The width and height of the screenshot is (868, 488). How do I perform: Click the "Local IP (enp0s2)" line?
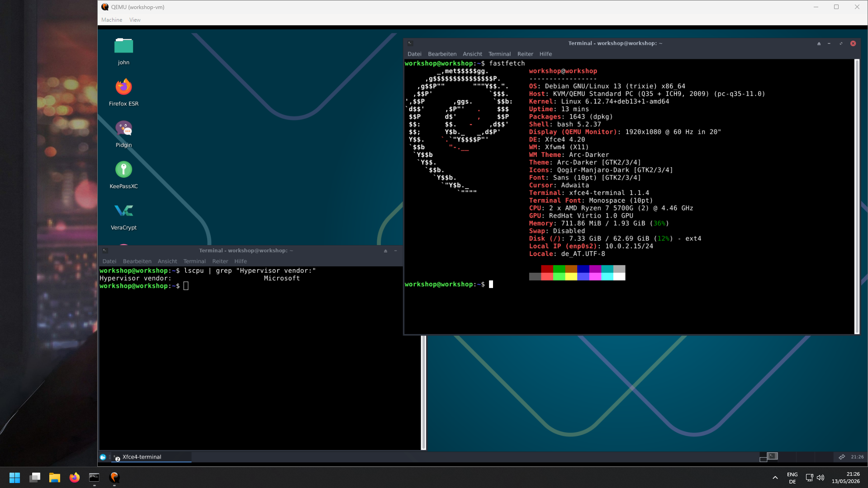591,246
